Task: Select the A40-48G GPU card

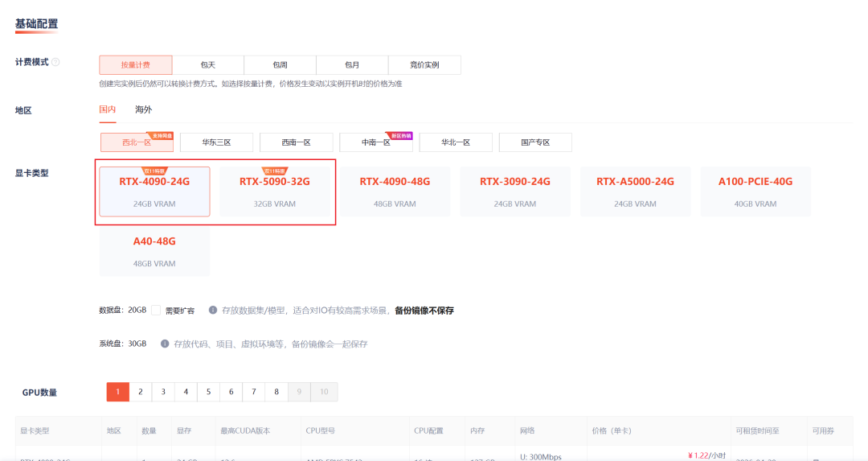Action: [x=154, y=251]
